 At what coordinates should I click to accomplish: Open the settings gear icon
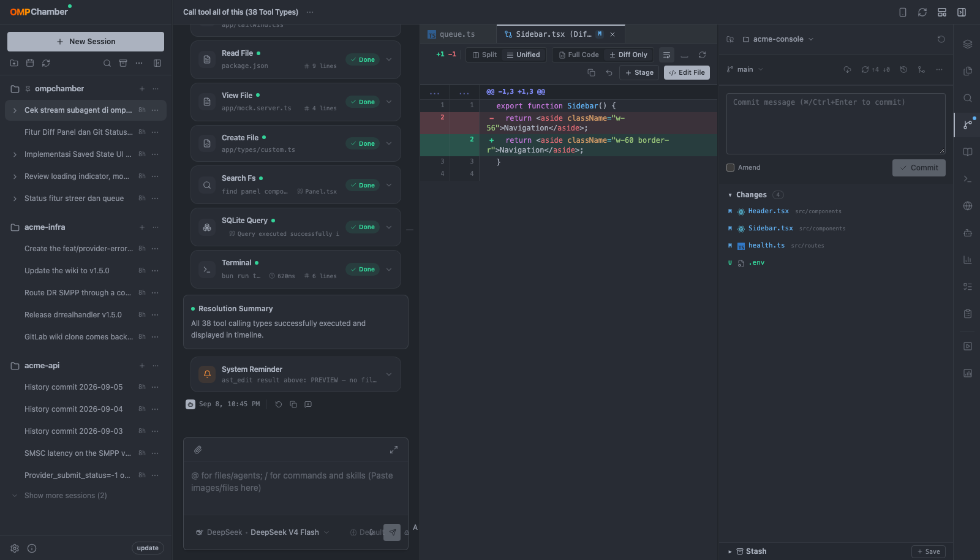click(15, 548)
